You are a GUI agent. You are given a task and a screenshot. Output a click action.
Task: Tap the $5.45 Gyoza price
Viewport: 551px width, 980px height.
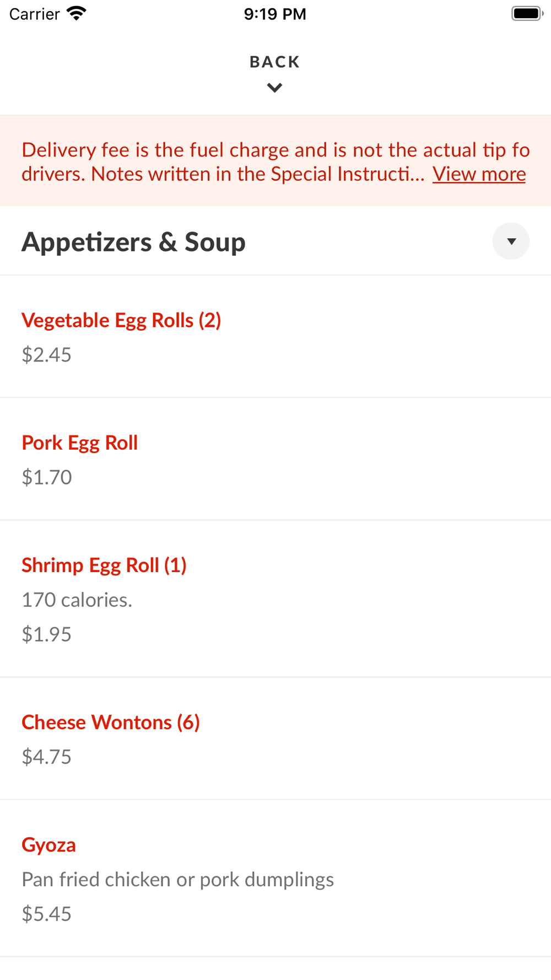[x=47, y=914]
